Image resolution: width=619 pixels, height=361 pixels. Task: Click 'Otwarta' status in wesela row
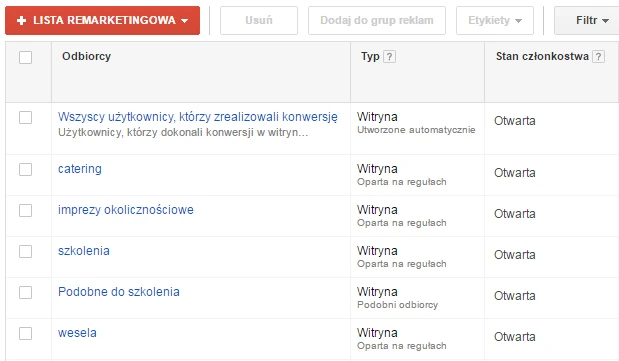click(515, 337)
